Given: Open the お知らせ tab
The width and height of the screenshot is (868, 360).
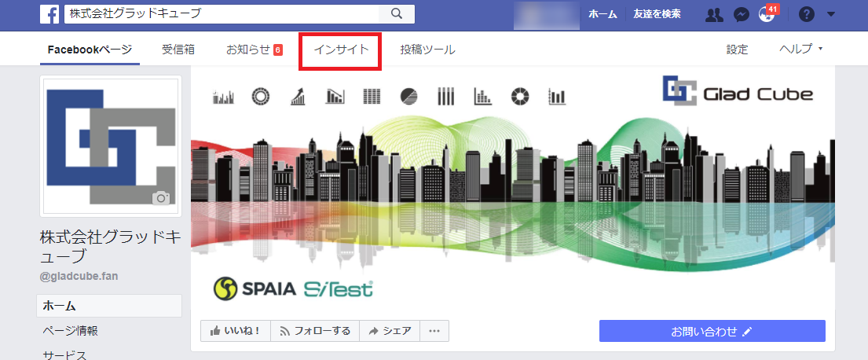Looking at the screenshot, I should [x=254, y=50].
